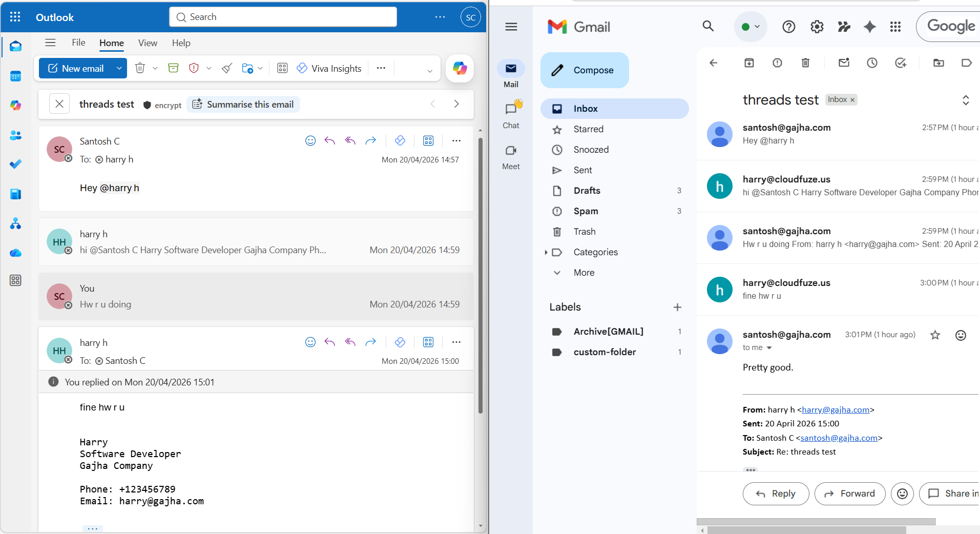This screenshot has width=980, height=534.
Task: Add to Tasks icon in Gmail toolbar
Action: click(x=901, y=63)
